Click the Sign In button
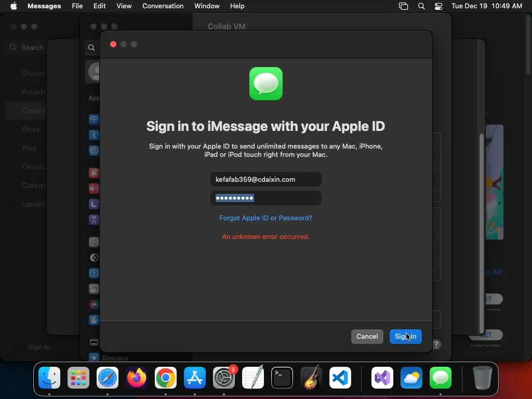Screen dimensions: 532x399 (x=405, y=336)
